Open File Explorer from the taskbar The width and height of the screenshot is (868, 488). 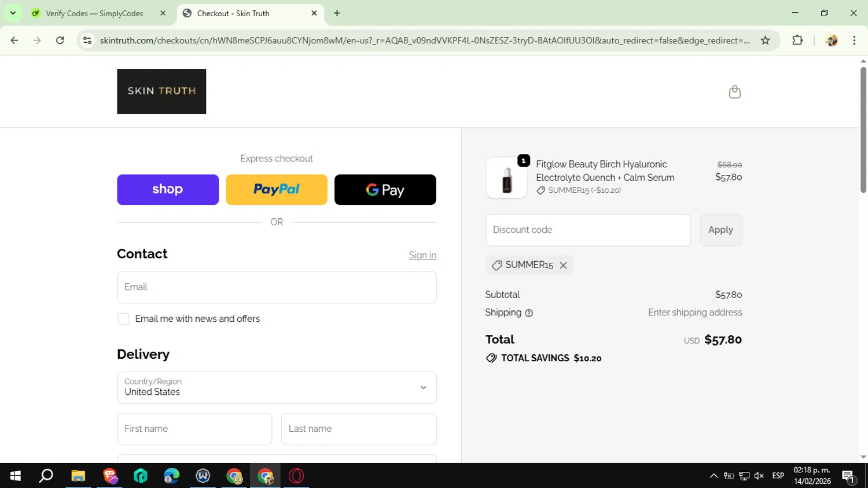78,476
